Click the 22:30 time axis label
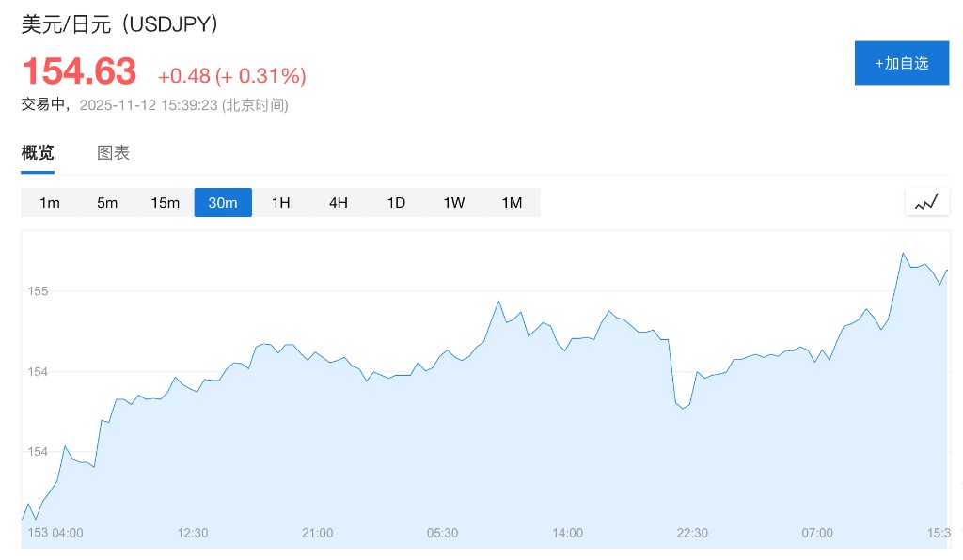 692,533
